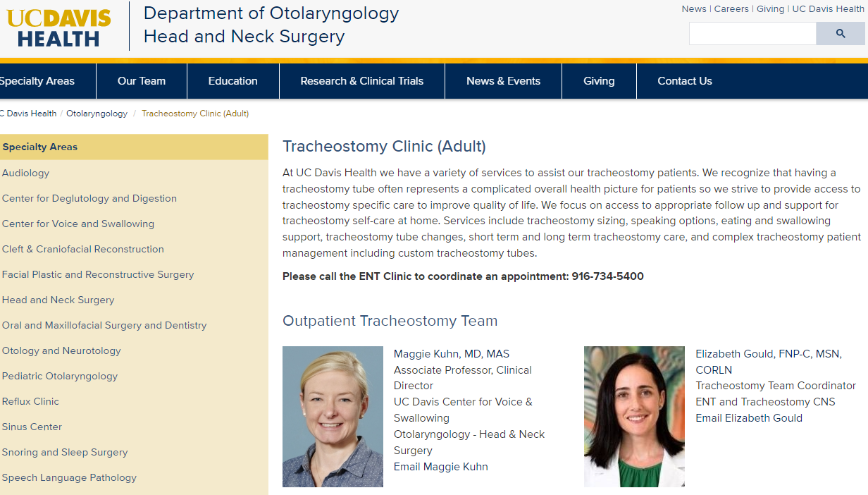868x495 pixels.
Task: Open Sinus Center sidebar link
Action: 32,427
